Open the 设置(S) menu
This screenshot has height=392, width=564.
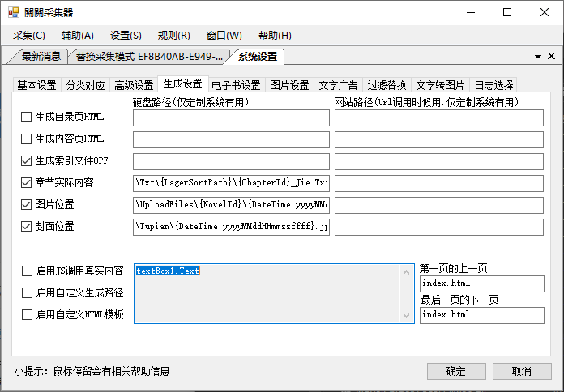coord(126,36)
